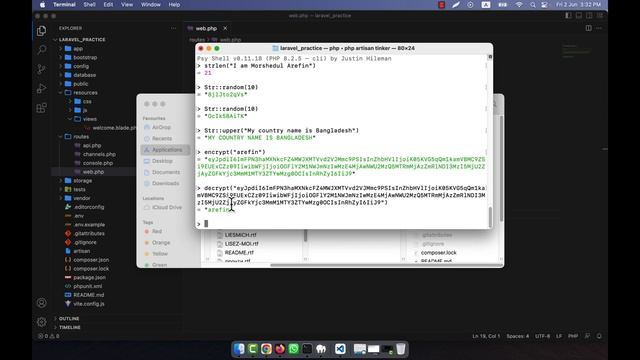
Task: Open the Apple menu
Action: coord(42,4)
